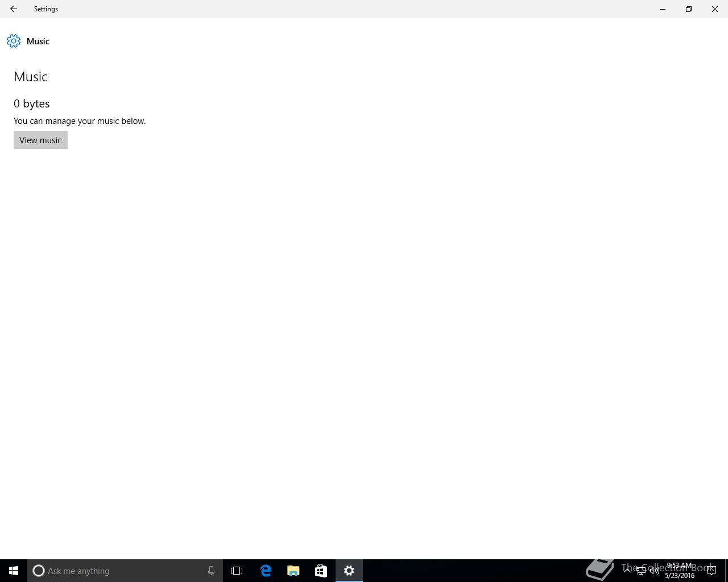Image resolution: width=728 pixels, height=582 pixels.
Task: Click the large Music page heading
Action: click(31, 76)
